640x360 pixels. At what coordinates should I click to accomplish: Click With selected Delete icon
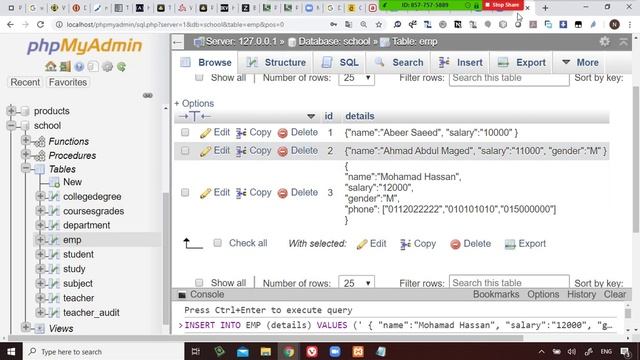coord(455,244)
